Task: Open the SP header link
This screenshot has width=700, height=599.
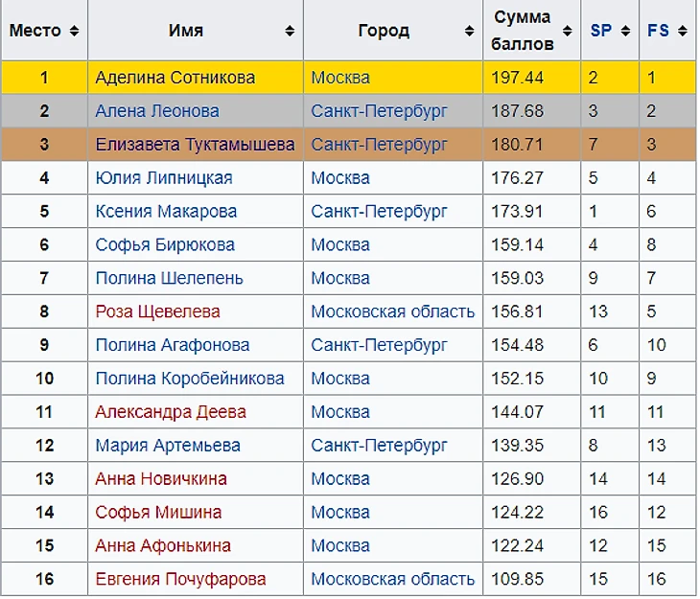Action: [600, 31]
